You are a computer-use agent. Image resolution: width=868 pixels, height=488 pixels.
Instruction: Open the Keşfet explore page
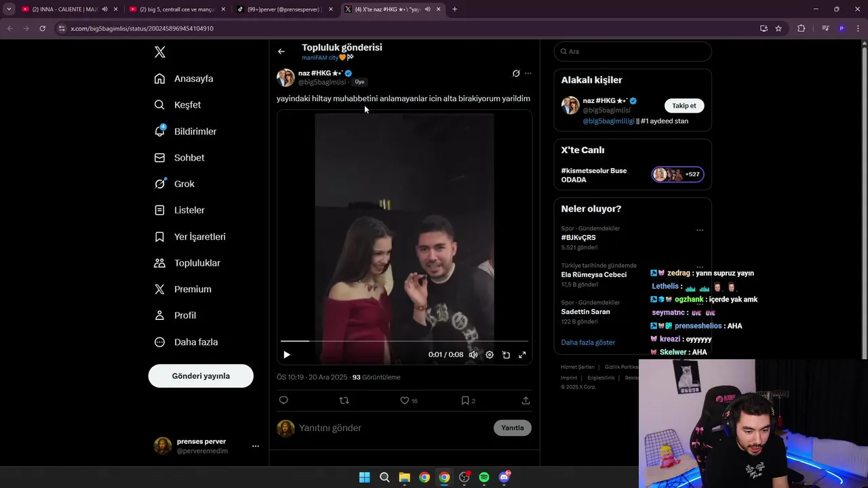point(178,105)
